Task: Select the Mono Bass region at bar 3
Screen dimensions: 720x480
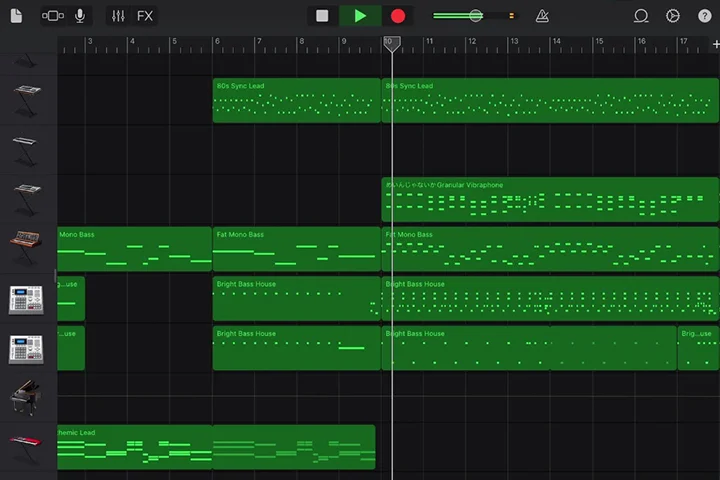Action: tap(134, 249)
